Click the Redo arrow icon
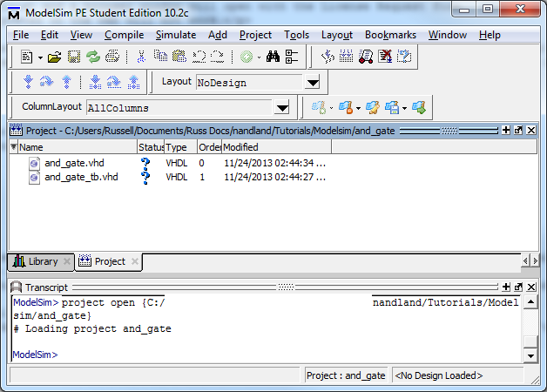The width and height of the screenshot is (547, 392). point(218,57)
